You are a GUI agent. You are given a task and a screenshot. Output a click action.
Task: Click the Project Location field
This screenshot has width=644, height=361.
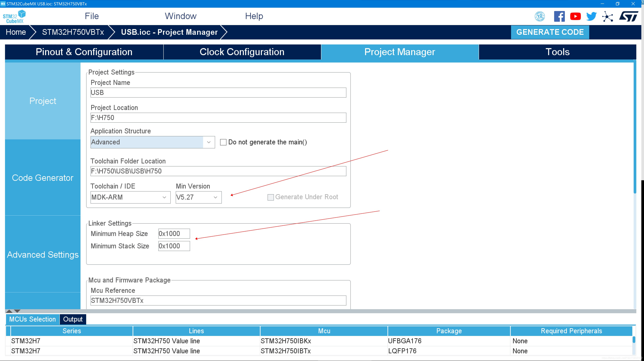218,118
